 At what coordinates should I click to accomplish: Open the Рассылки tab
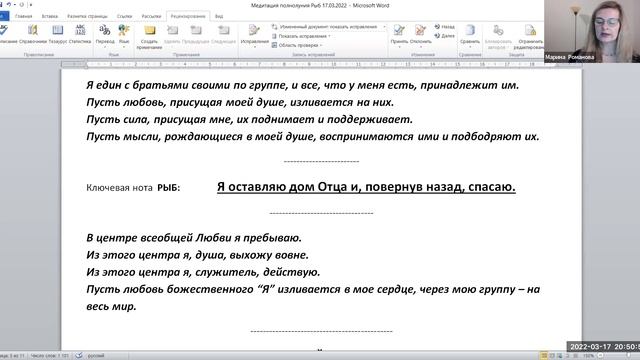pos(151,16)
